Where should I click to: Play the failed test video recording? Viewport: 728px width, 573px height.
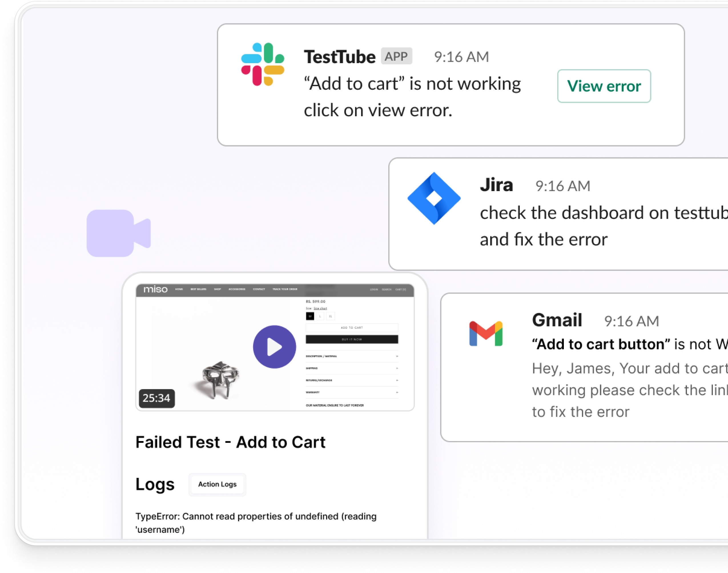(x=274, y=346)
